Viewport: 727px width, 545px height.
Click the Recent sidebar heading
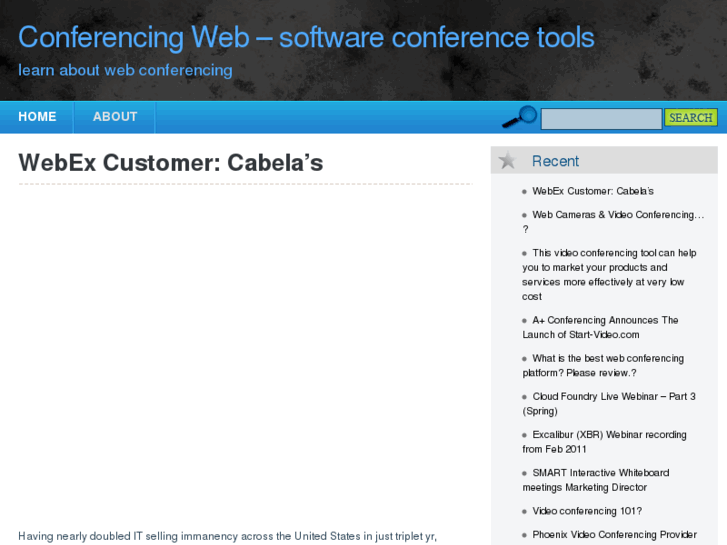[555, 161]
